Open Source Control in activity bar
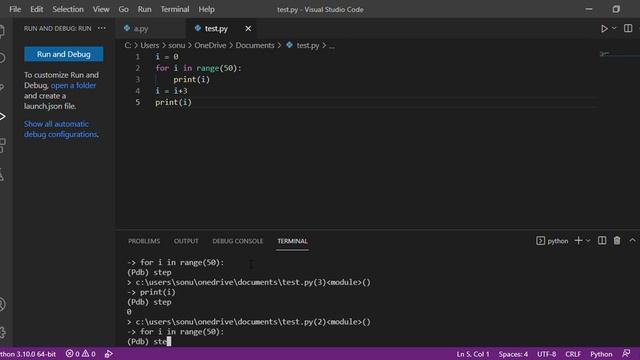640x360 pixels. tap(2, 87)
